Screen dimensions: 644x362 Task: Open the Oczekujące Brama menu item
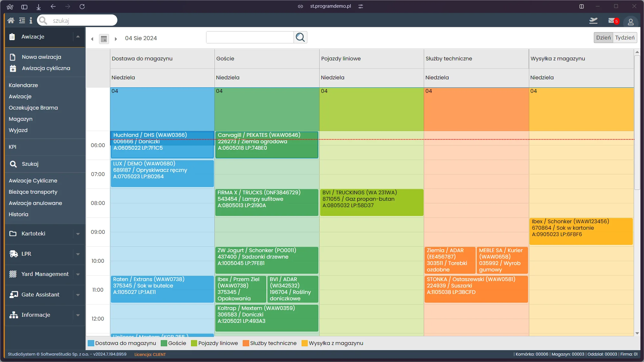pos(33,108)
